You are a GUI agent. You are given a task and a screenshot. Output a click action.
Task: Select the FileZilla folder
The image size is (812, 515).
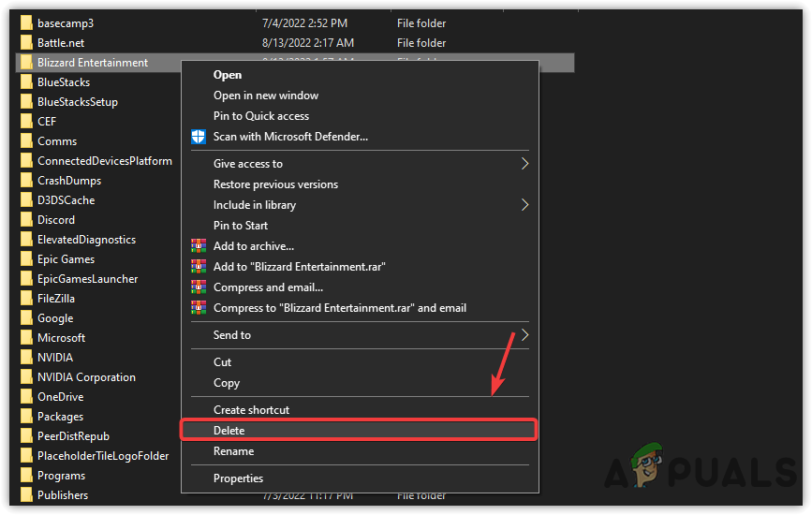coord(55,299)
